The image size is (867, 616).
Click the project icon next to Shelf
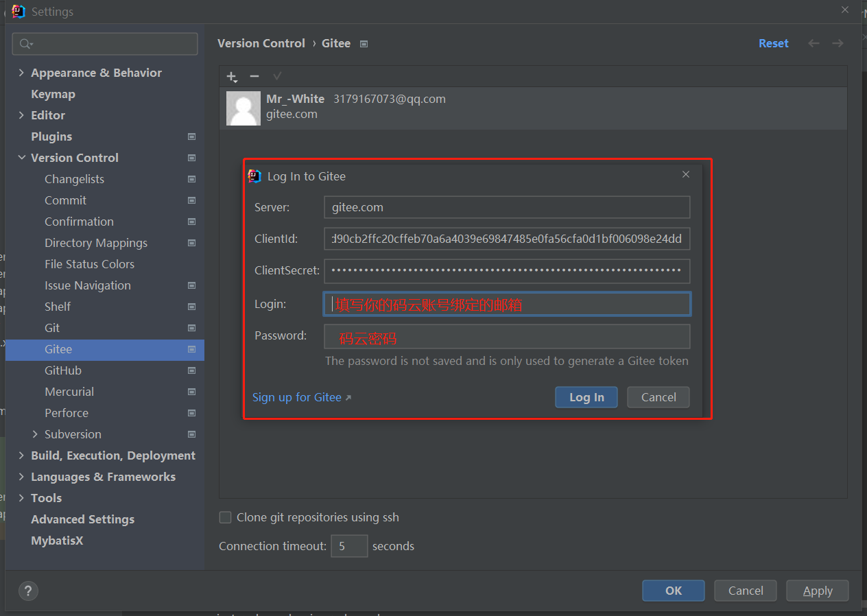(192, 307)
